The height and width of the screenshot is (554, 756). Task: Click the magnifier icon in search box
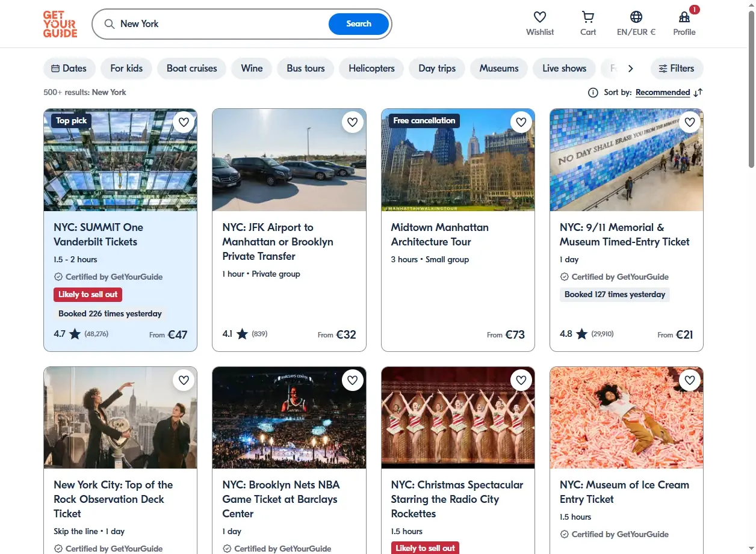(x=110, y=24)
